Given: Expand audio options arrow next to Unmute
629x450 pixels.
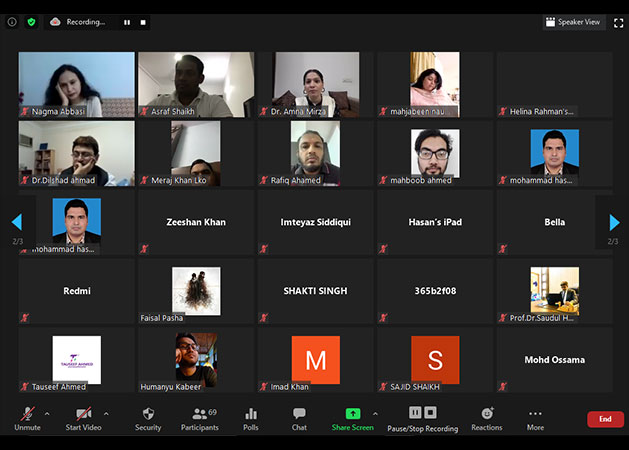Looking at the screenshot, I should click(47, 412).
